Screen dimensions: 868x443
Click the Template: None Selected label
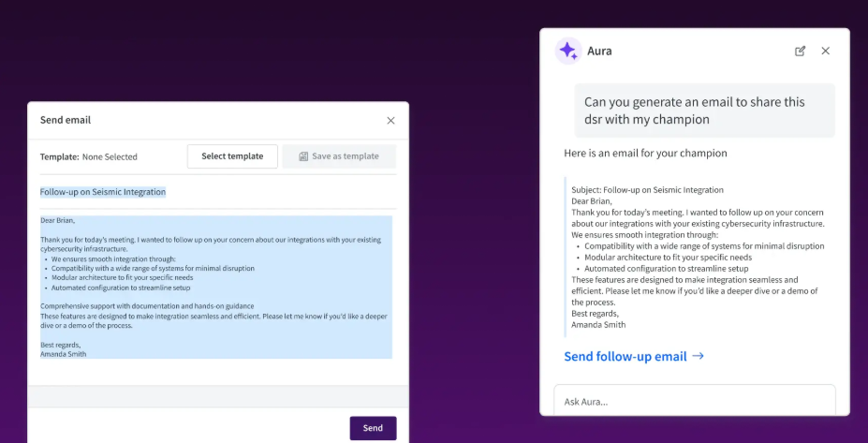coord(89,156)
